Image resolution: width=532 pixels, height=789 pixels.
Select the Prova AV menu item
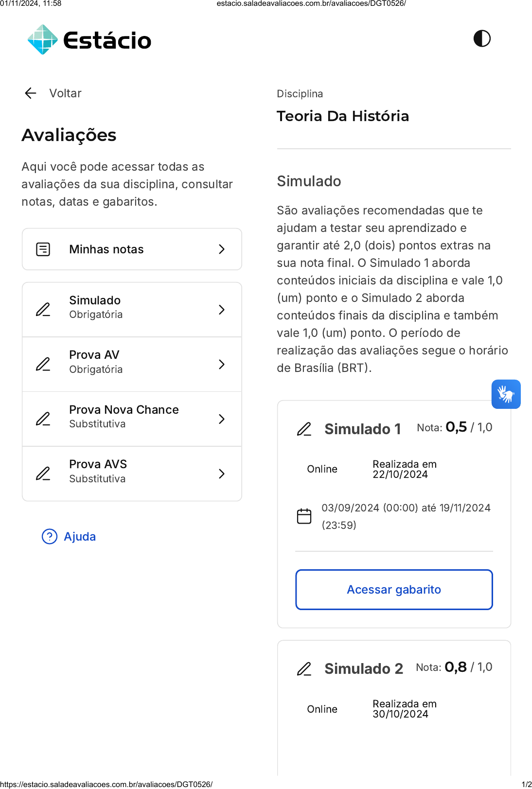point(132,364)
